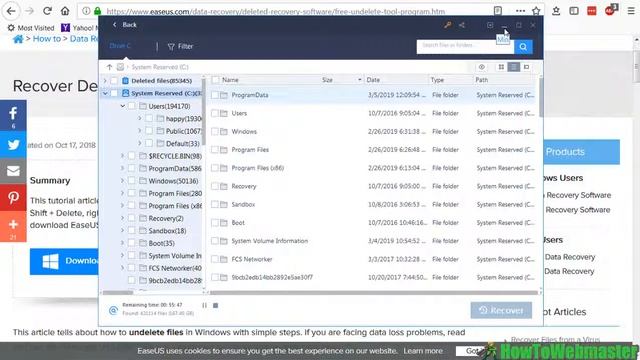Click the Download for Windows button

click(64, 261)
